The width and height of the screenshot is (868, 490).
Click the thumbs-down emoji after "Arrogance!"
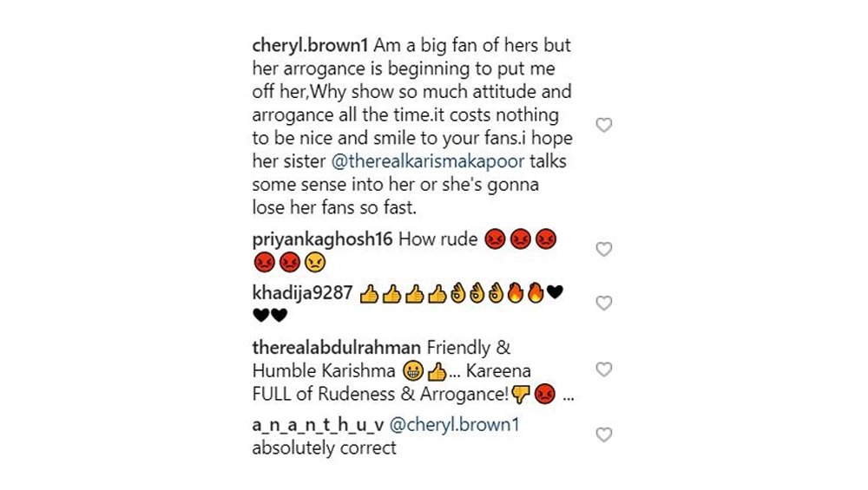(521, 394)
